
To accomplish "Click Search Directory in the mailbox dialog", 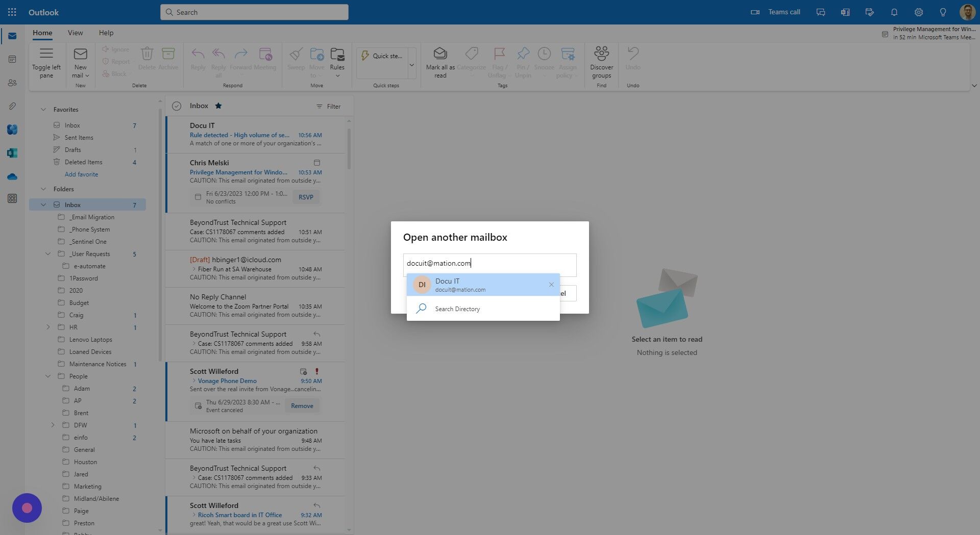I will click(456, 309).
